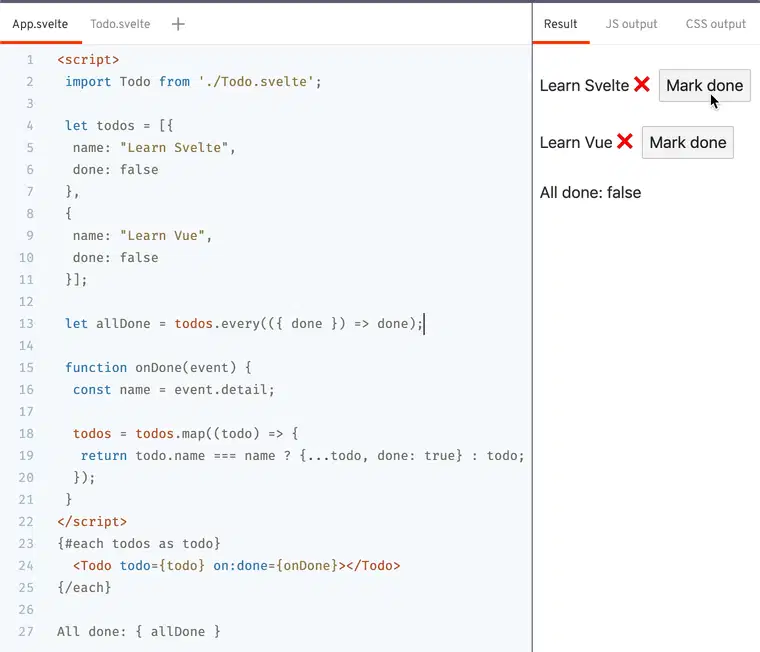Click the closing </script> tag
This screenshot has width=760, height=652.
pos(92,522)
